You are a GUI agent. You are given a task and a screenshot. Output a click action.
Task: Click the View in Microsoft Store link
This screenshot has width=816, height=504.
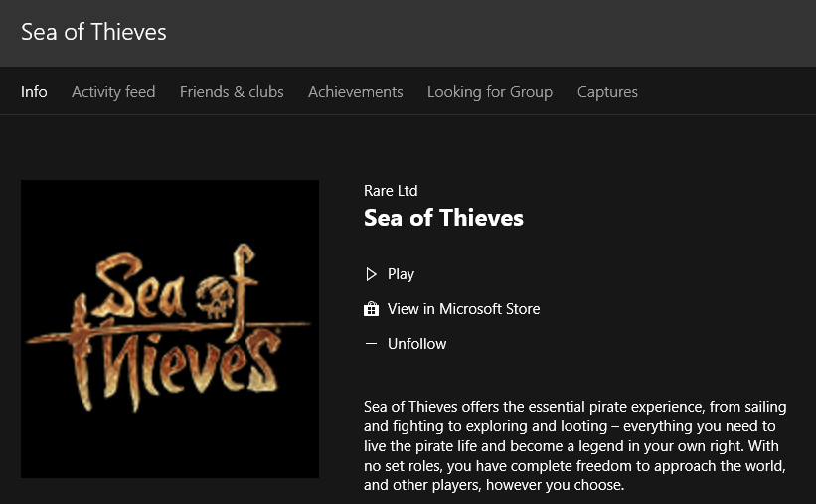coord(464,309)
